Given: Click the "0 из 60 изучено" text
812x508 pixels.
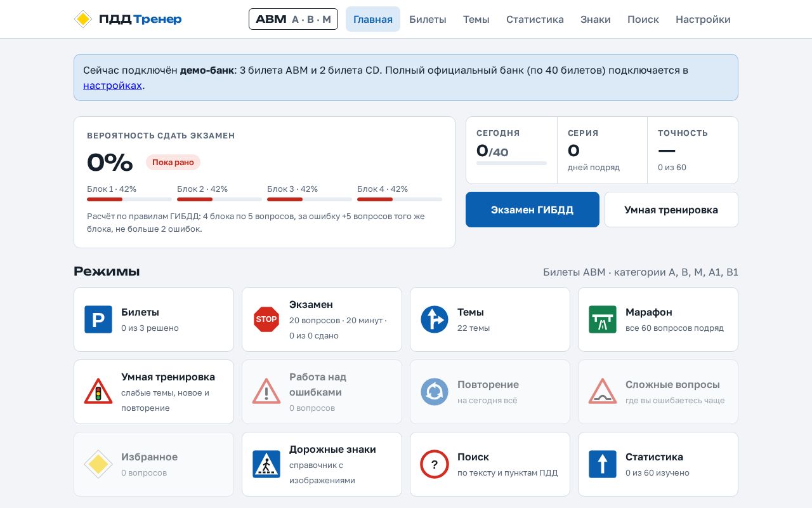Looking at the screenshot, I should pos(657,473).
